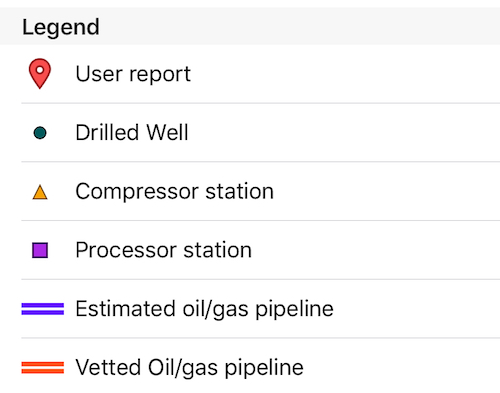Click the orange-red Vetted pipeline line symbol
The height and width of the screenshot is (393, 500).
(43, 368)
